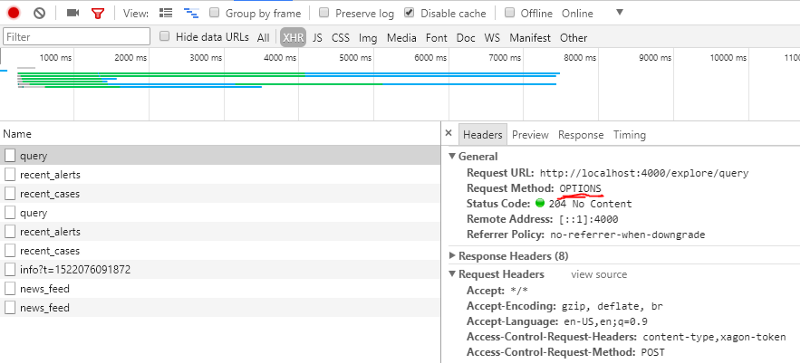Click Accept-Language value en-US,en;q=0.9

click(605, 322)
